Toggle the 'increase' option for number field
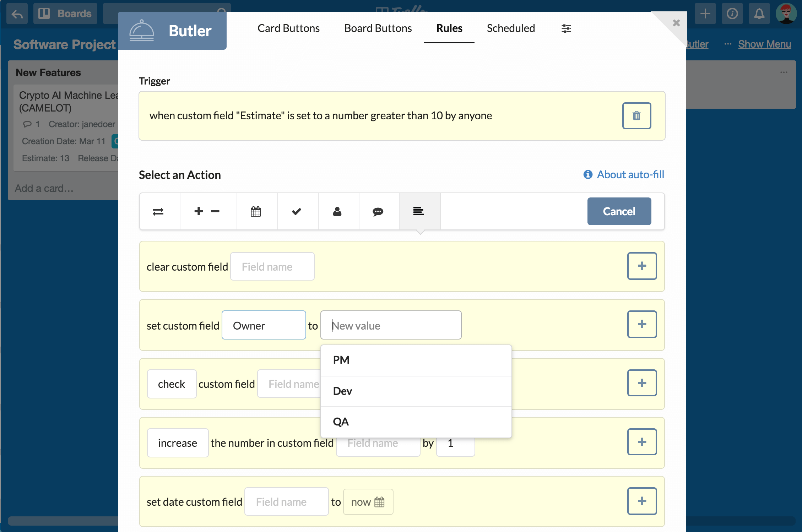Image resolution: width=802 pixels, height=532 pixels. click(177, 443)
